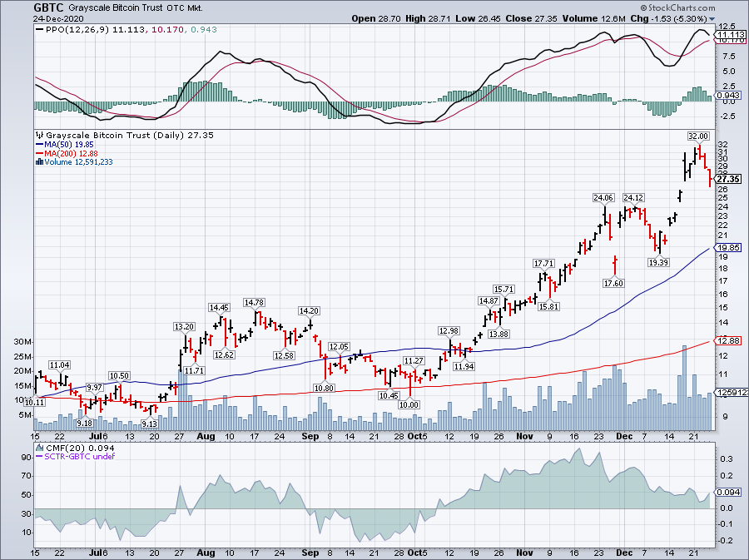749x560 pixels.
Task: Click the 9.13 low price label
Action: (x=149, y=424)
